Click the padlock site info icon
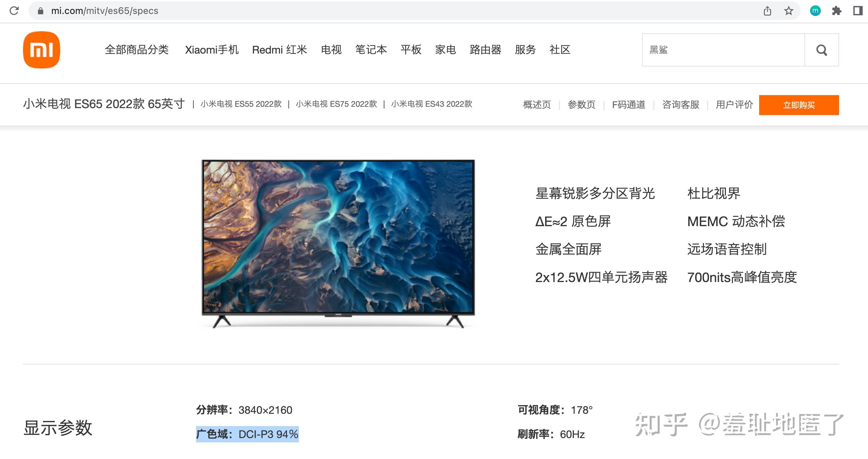The image size is (868, 459). tap(40, 11)
